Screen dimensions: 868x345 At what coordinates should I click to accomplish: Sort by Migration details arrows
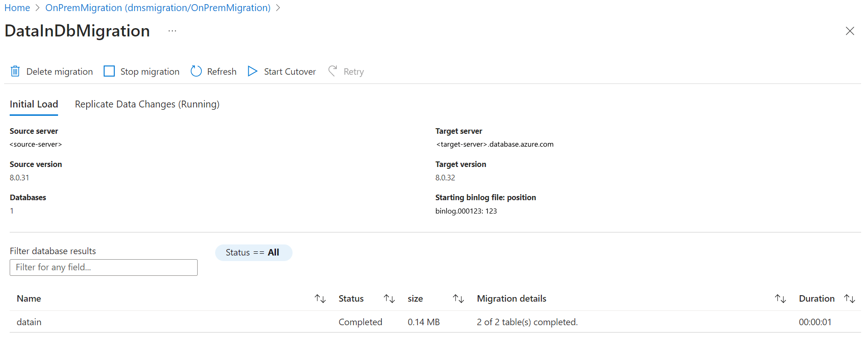tap(780, 299)
